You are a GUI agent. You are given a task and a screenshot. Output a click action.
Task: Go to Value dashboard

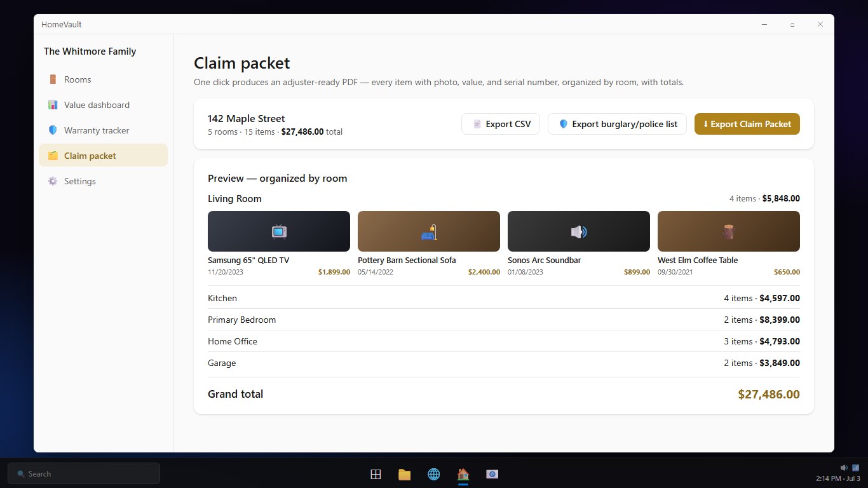coord(103,105)
